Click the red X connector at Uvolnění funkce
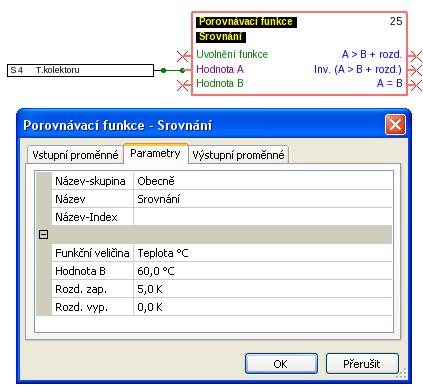 pyautogui.click(x=182, y=56)
